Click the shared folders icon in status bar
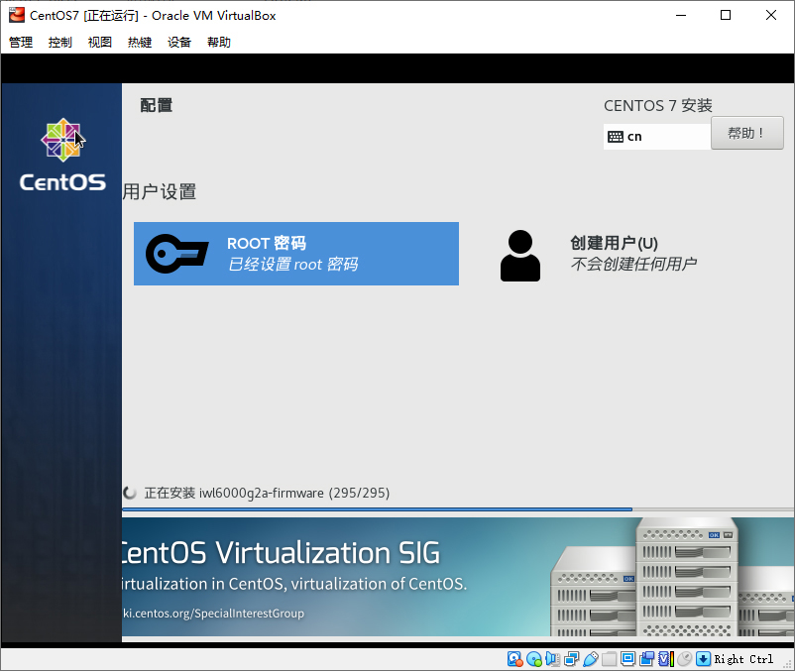 coord(608,658)
